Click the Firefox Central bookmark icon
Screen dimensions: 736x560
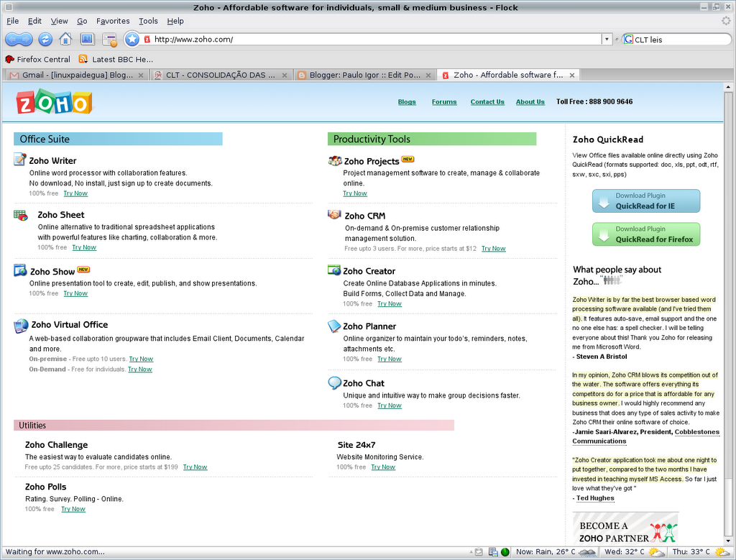(x=9, y=59)
